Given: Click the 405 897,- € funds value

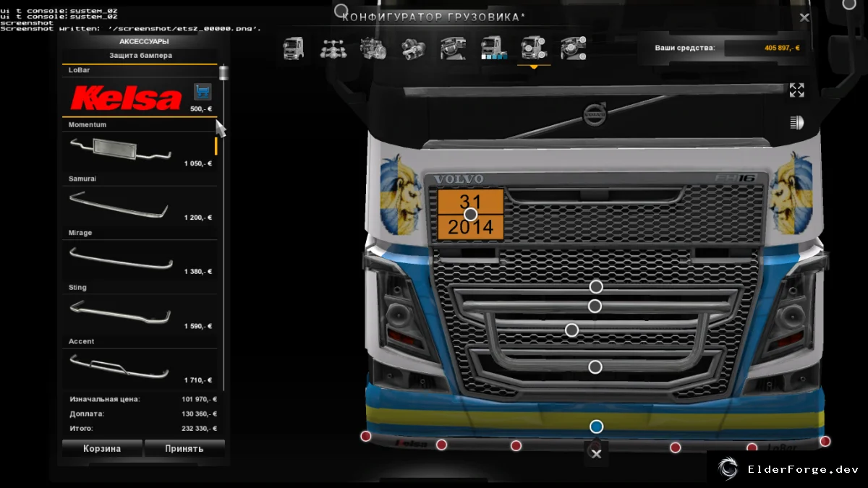Looking at the screenshot, I should click(781, 48).
